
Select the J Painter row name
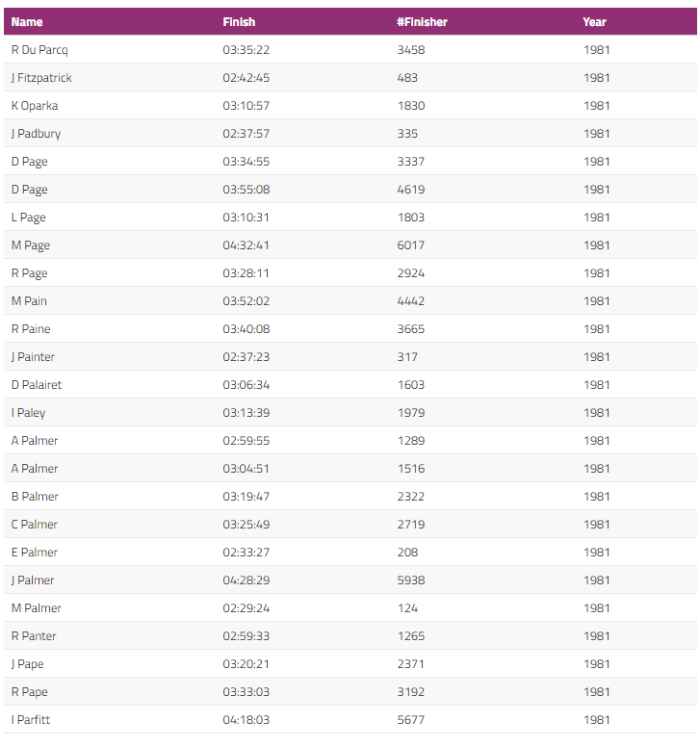(x=33, y=356)
